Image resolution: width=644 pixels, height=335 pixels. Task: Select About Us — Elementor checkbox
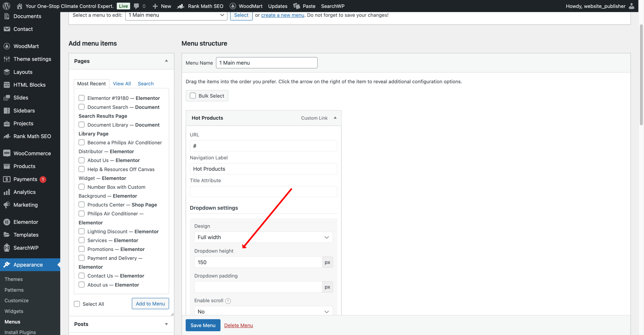[x=82, y=160]
